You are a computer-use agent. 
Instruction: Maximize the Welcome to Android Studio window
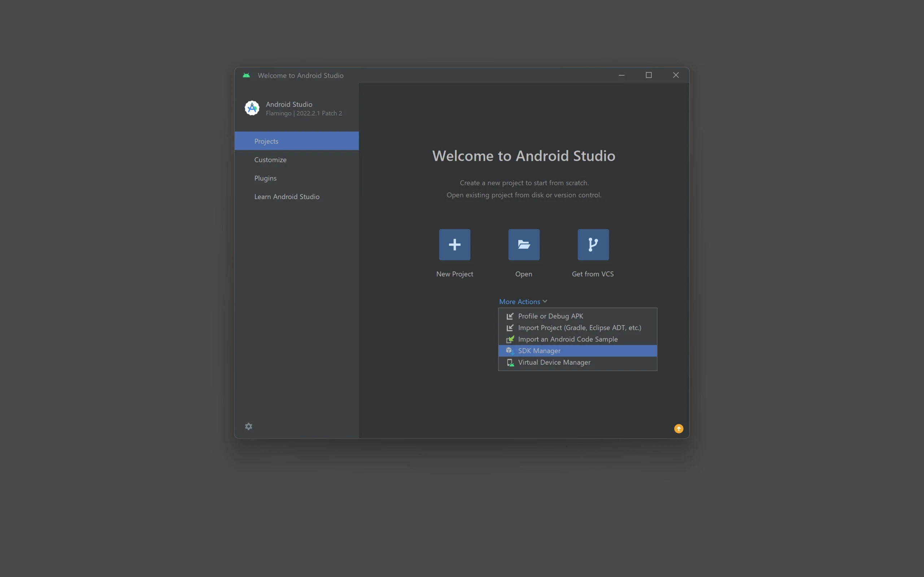click(648, 75)
